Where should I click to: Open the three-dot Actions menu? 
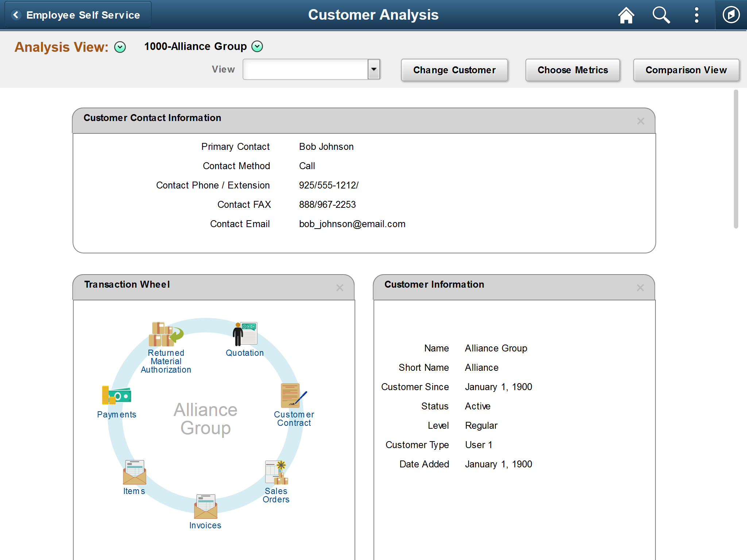[x=696, y=15]
